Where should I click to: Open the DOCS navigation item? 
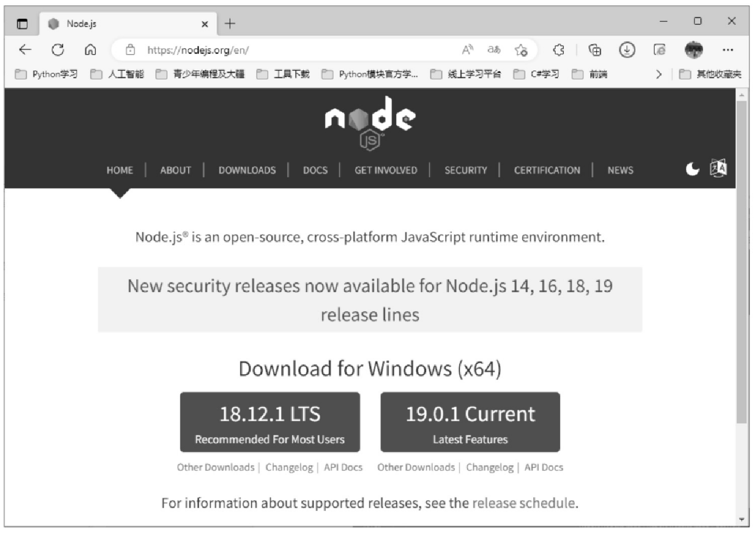click(315, 170)
